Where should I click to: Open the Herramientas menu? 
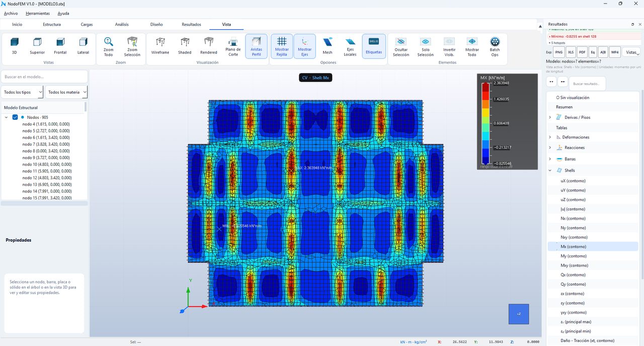(38, 14)
